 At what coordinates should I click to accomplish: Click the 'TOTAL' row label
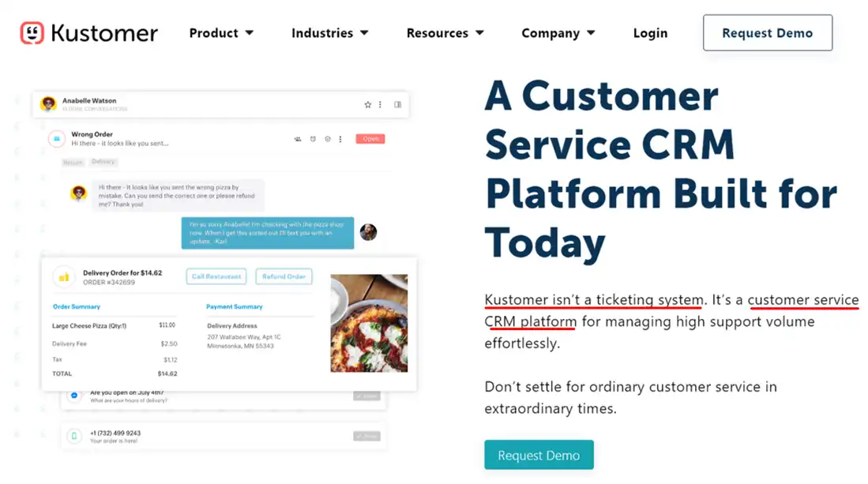click(62, 374)
